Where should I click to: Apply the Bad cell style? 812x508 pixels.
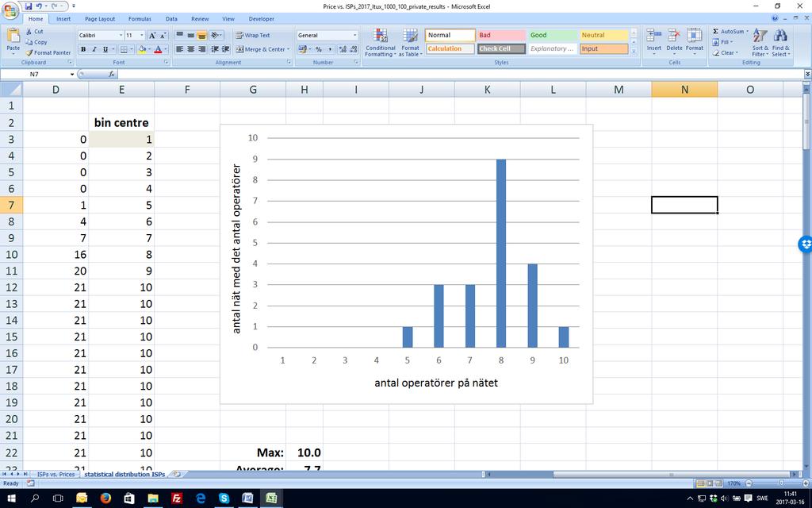501,35
